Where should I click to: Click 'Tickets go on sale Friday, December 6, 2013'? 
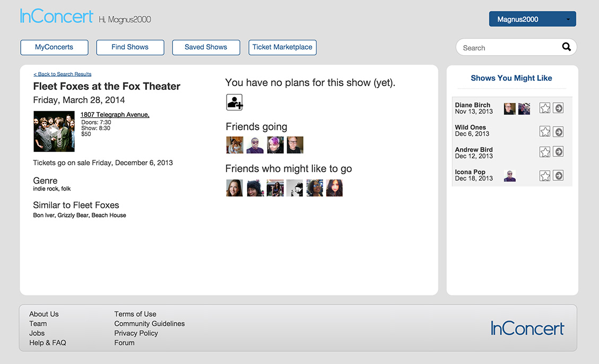103,163
